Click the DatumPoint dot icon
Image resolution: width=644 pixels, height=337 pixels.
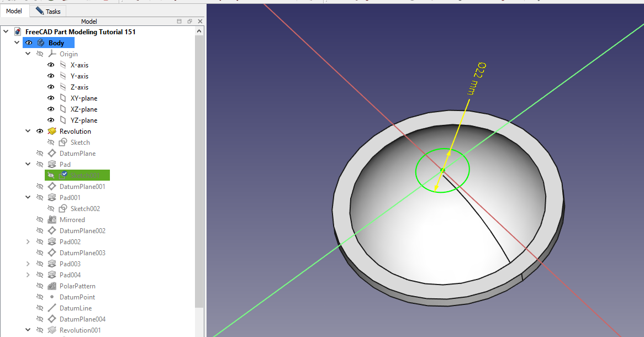click(52, 297)
